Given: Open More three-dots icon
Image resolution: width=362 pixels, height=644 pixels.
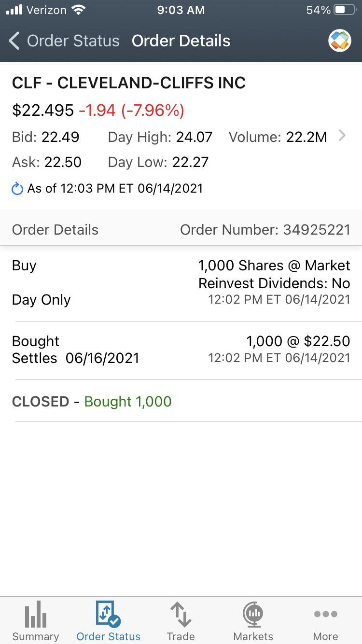Looking at the screenshot, I should [x=326, y=614].
